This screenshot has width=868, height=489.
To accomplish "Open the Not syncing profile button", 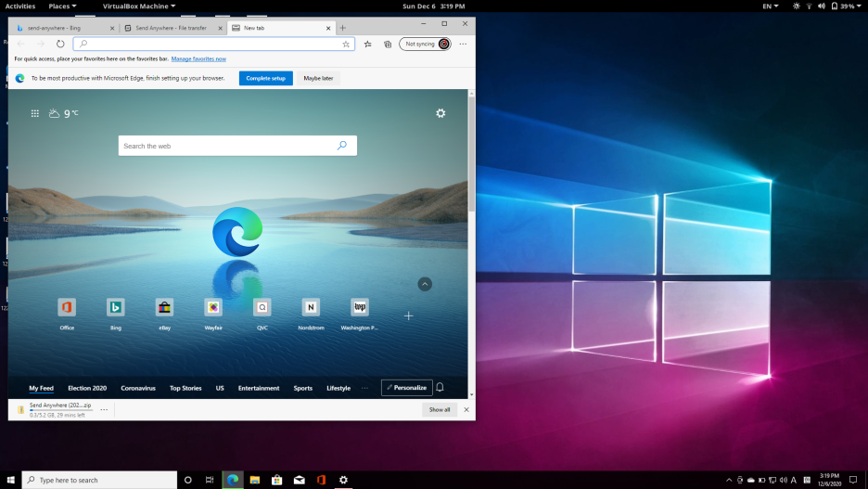I will coord(425,44).
